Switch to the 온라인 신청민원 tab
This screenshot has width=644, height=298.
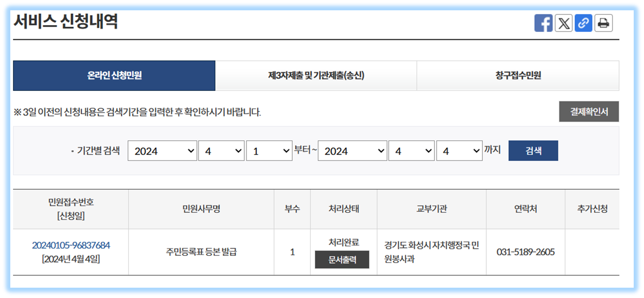(114, 75)
